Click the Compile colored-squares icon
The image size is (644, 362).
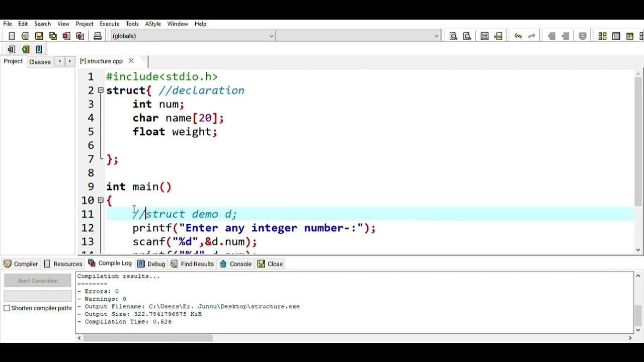pos(602,36)
